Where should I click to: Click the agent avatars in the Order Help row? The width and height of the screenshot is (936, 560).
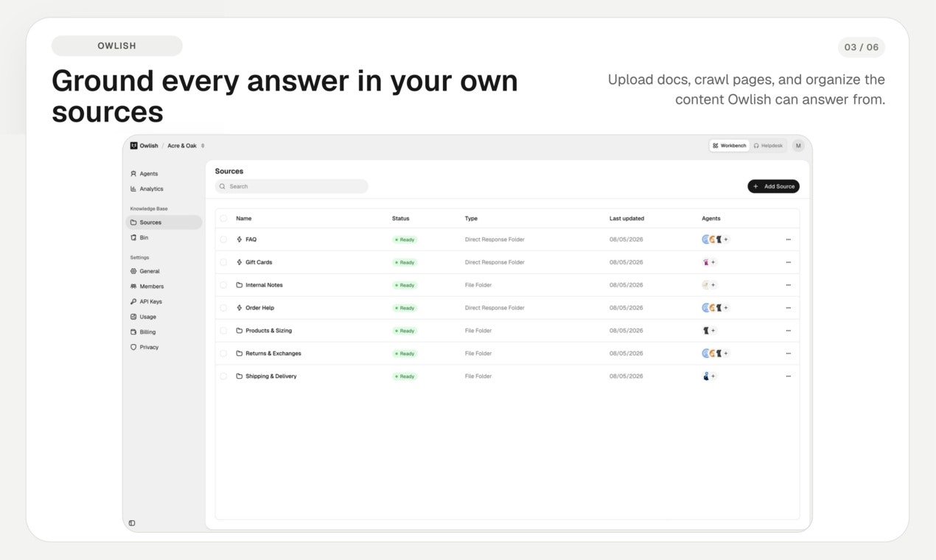point(712,308)
